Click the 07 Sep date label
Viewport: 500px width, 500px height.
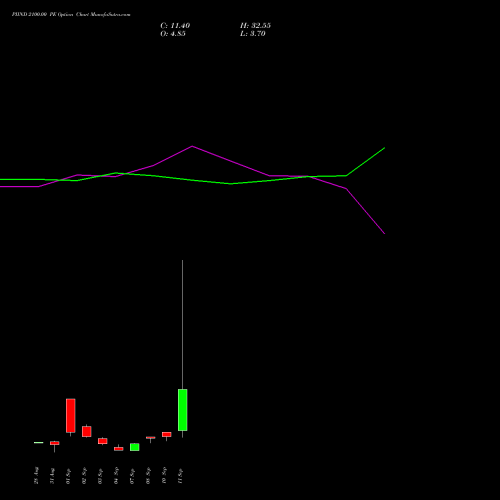click(x=132, y=476)
